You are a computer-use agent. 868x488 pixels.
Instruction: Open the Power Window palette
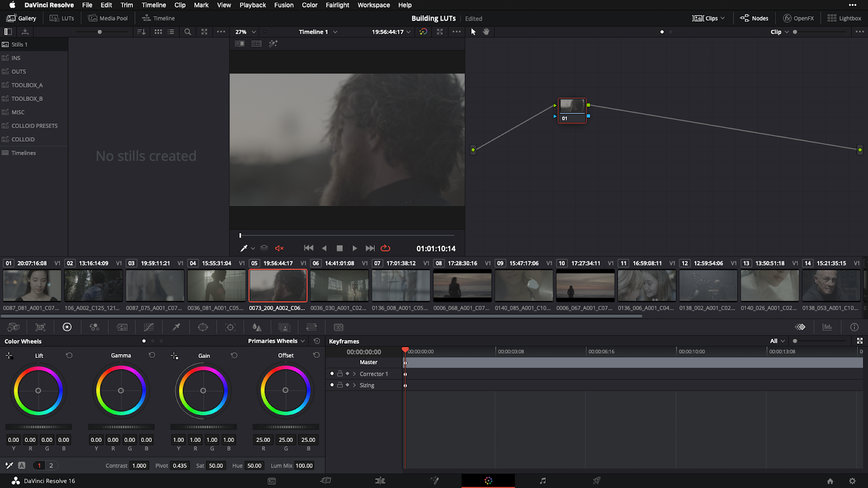(203, 327)
